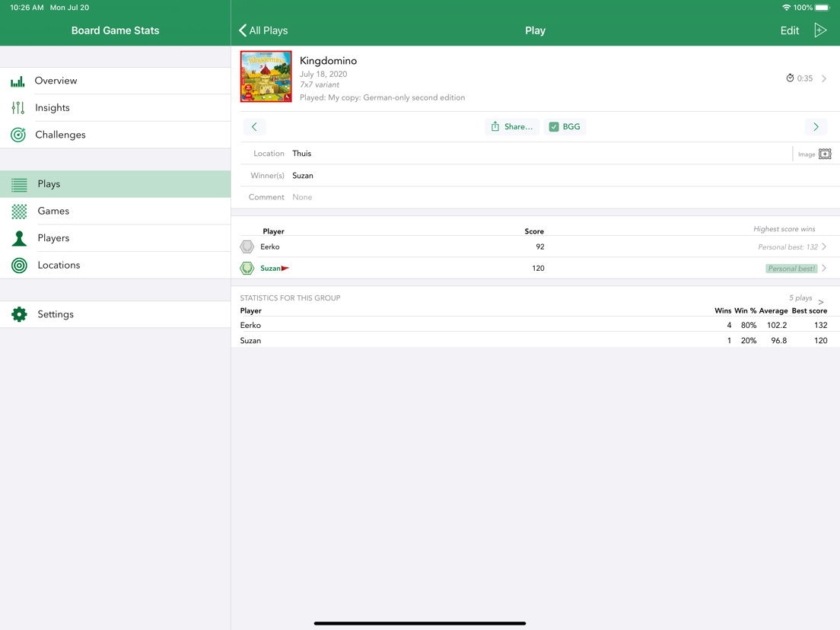Toggle the BGG sync checkbox
The height and width of the screenshot is (630, 840).
point(555,126)
